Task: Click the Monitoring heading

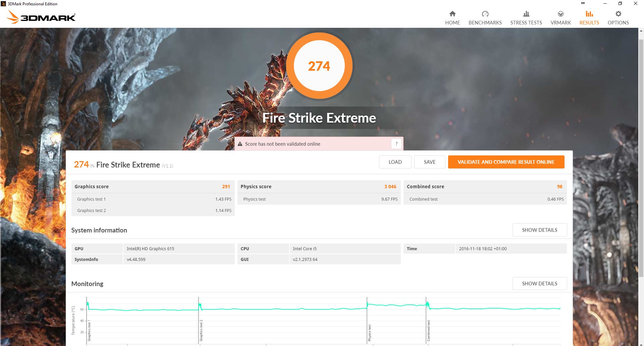Action: (x=87, y=284)
